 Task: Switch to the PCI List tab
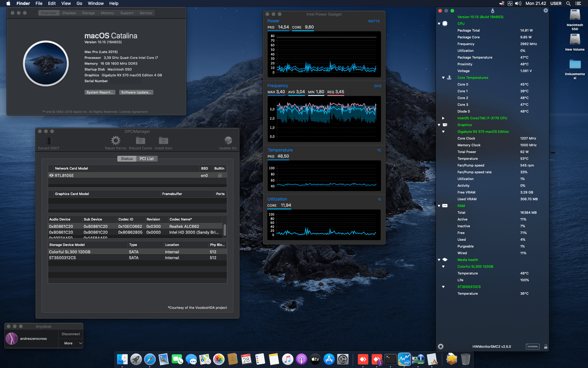coord(147,159)
